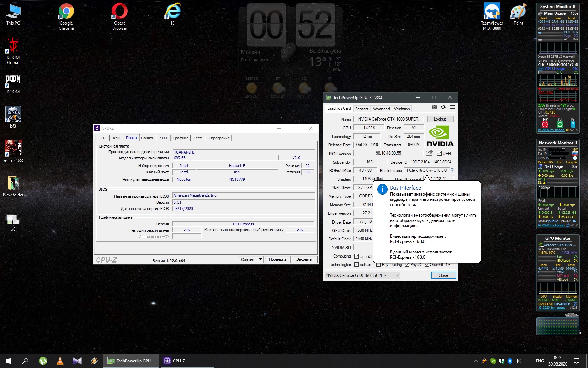Select the This PC desktop icon

(13, 15)
